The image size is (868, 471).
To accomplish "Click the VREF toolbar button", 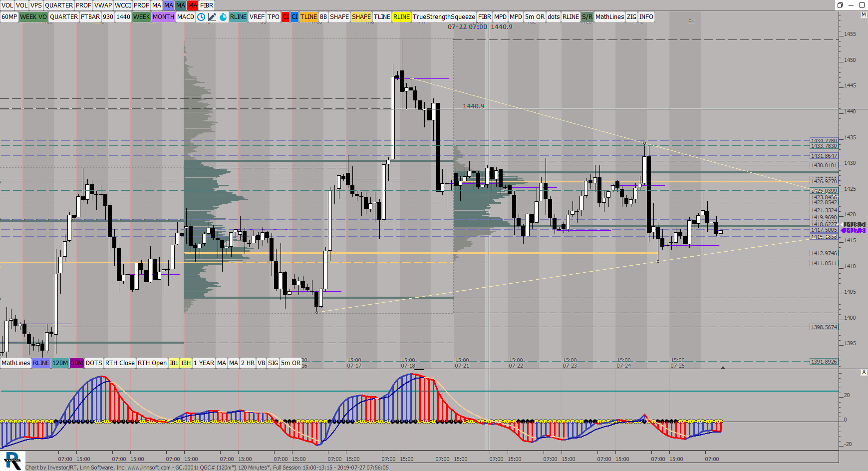I will coord(257,17).
